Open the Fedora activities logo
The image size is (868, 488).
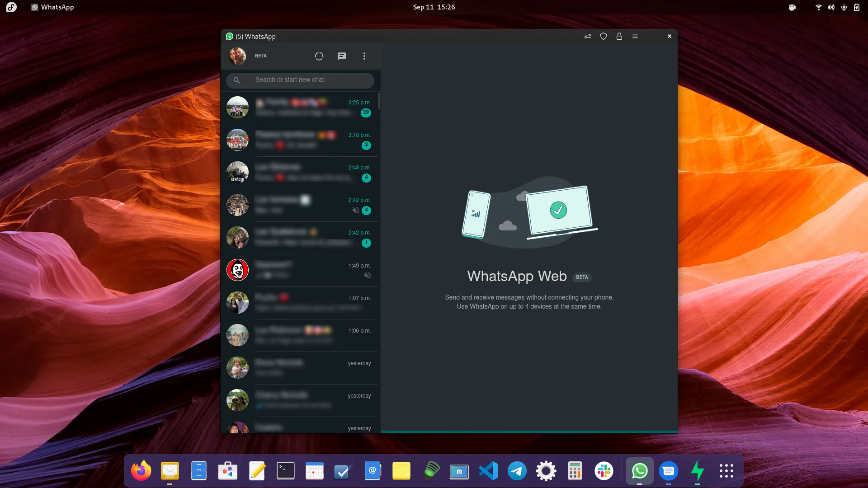click(11, 7)
